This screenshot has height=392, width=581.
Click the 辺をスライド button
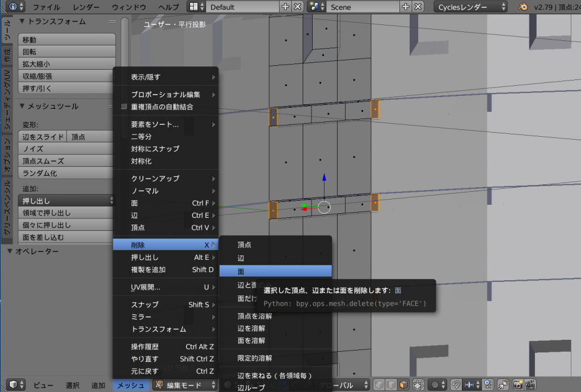43,136
